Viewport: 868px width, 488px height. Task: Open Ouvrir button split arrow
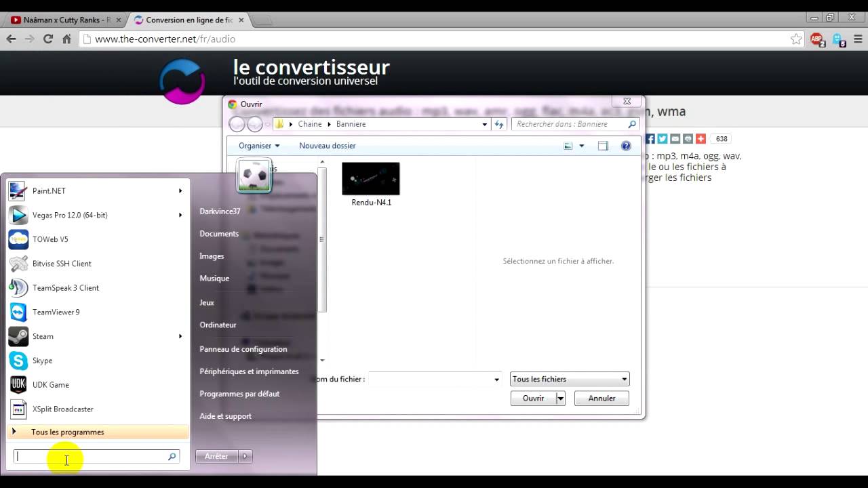560,399
